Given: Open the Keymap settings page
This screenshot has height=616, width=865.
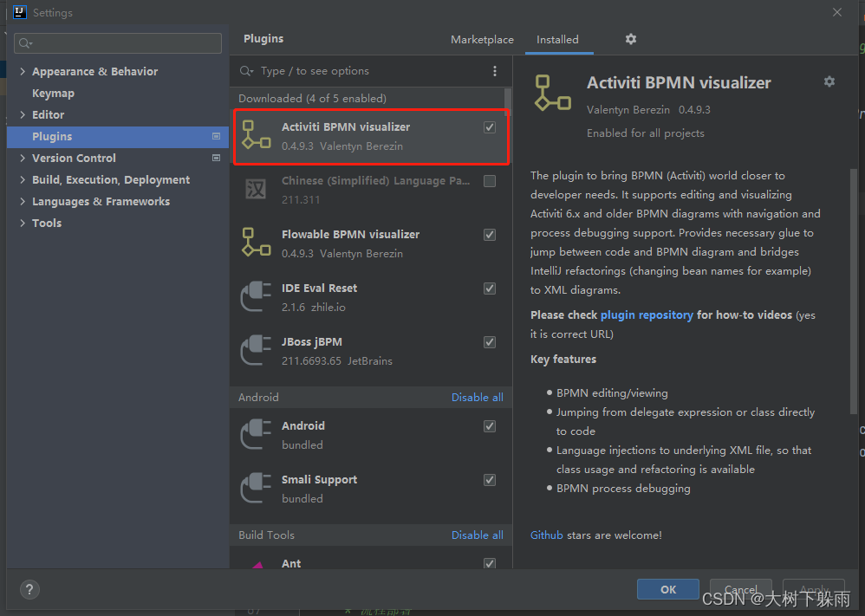Looking at the screenshot, I should click(x=53, y=94).
